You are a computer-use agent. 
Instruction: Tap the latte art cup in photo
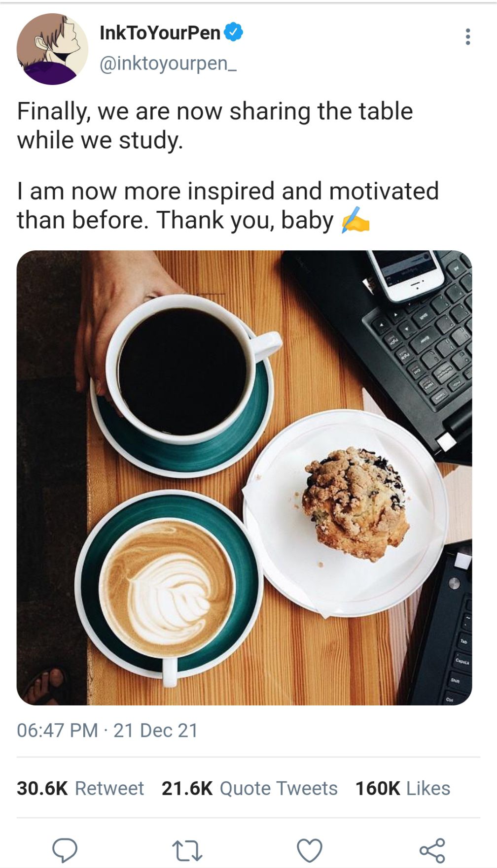(168, 586)
